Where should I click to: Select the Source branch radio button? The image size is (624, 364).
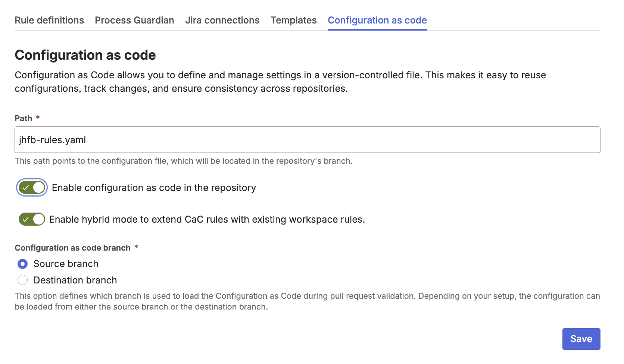[23, 264]
